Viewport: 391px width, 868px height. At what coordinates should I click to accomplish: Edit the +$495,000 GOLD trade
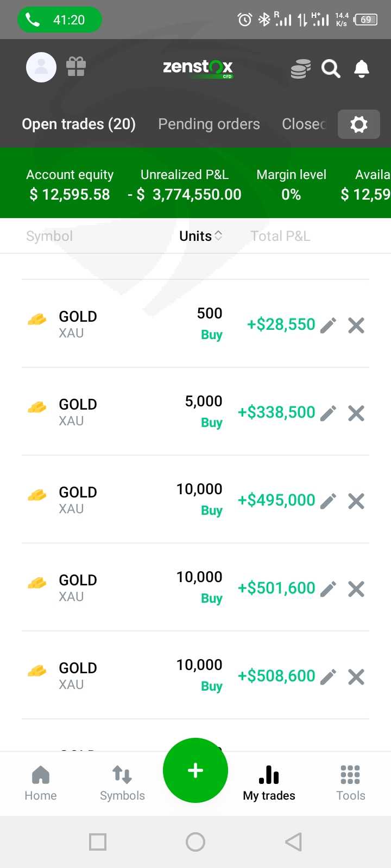(x=329, y=501)
